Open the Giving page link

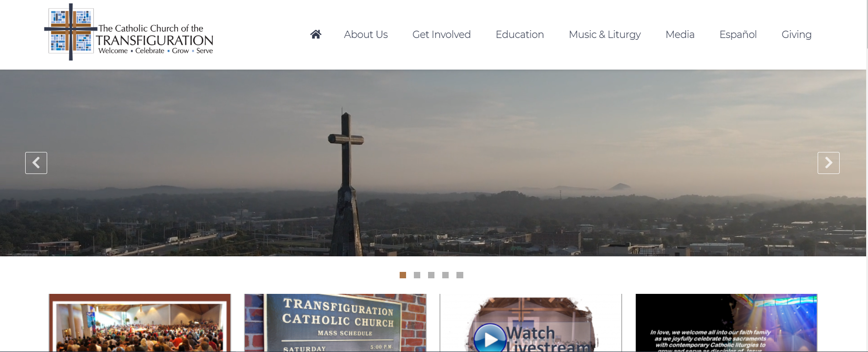coord(796,35)
